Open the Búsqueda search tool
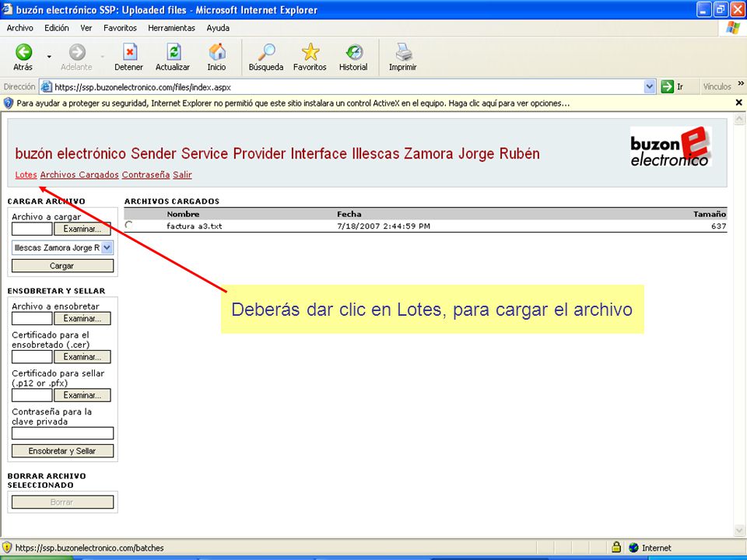The width and height of the screenshot is (747, 560). tap(266, 57)
